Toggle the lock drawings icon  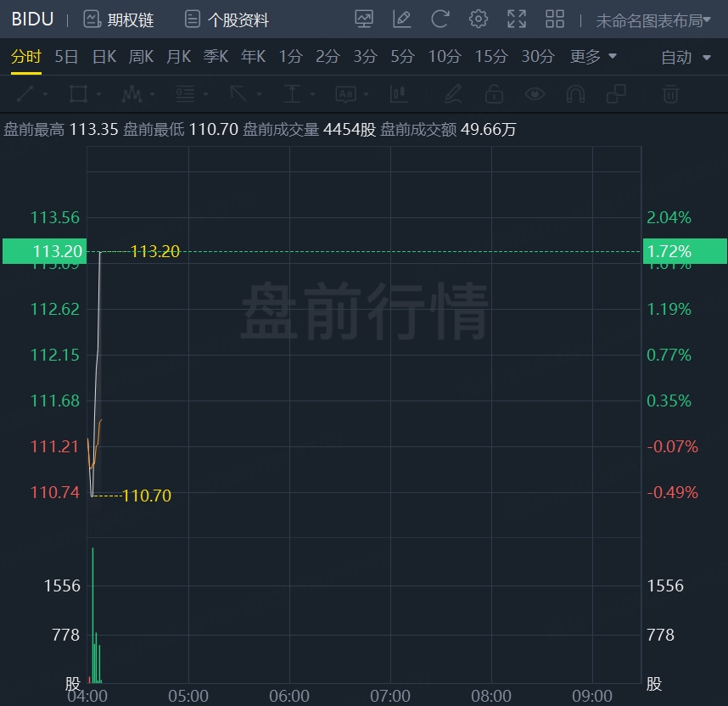494,94
